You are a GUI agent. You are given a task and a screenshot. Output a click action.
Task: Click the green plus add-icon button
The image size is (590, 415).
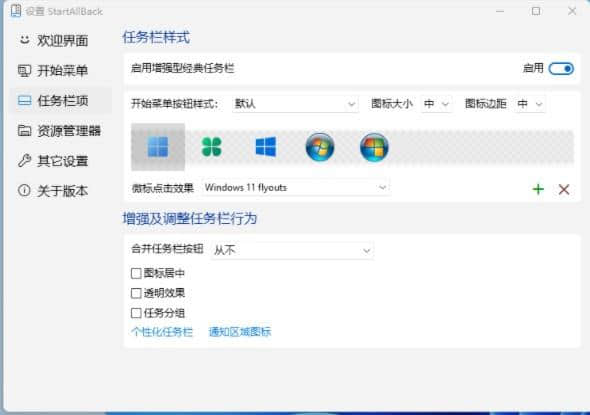(538, 189)
